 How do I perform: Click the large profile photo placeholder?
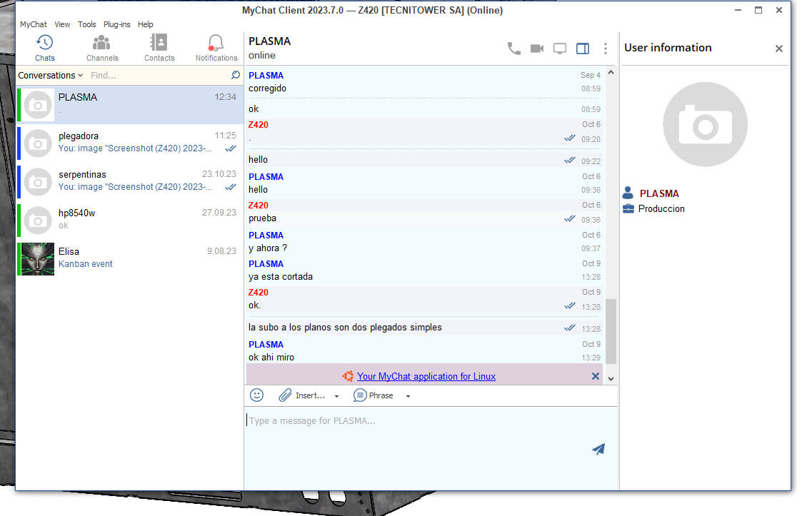tap(705, 124)
